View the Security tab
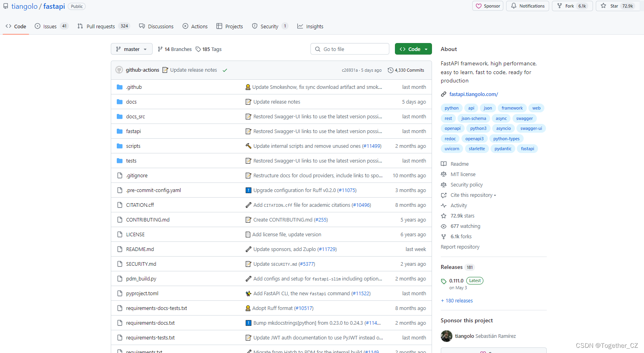 point(270,26)
